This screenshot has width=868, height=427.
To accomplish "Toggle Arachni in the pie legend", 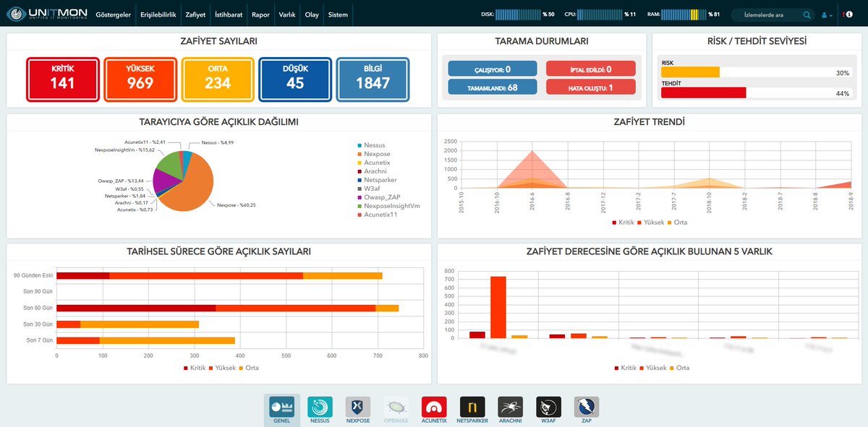I will pos(373,171).
